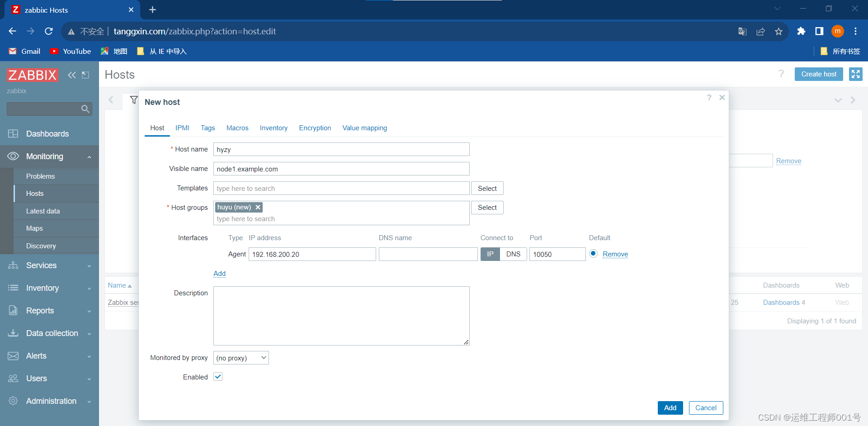Set Connect to IP
This screenshot has height=426, width=868.
490,254
